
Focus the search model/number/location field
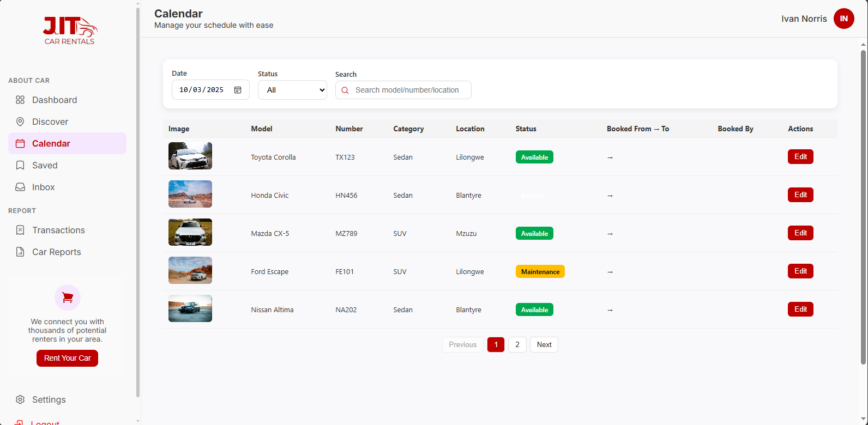pos(403,90)
